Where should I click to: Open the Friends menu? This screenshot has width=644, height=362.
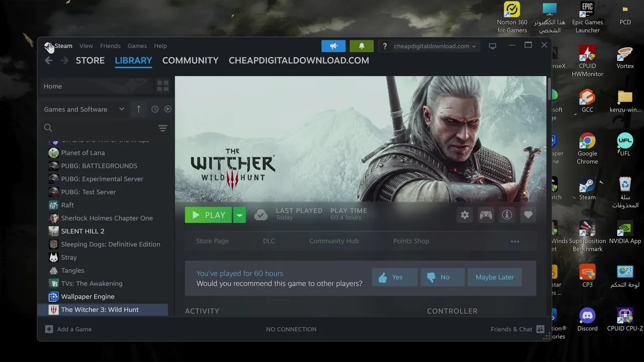coord(110,46)
